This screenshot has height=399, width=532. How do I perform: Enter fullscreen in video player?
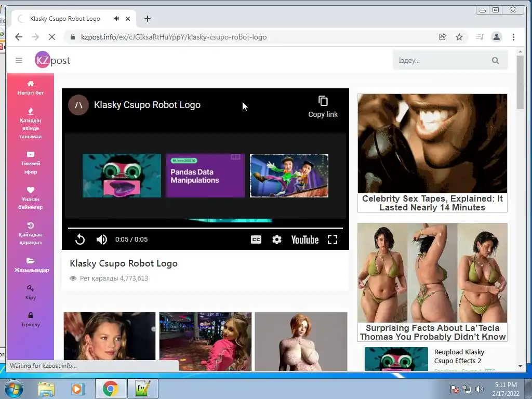tap(332, 240)
